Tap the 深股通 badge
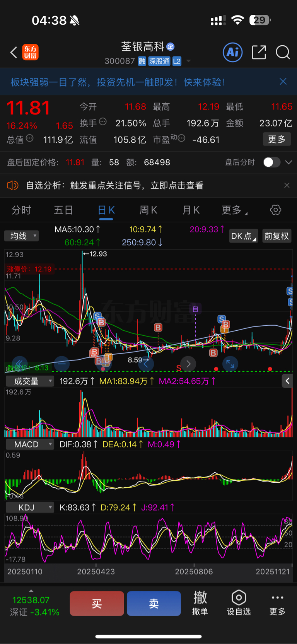This screenshot has height=644, width=297. point(159,61)
